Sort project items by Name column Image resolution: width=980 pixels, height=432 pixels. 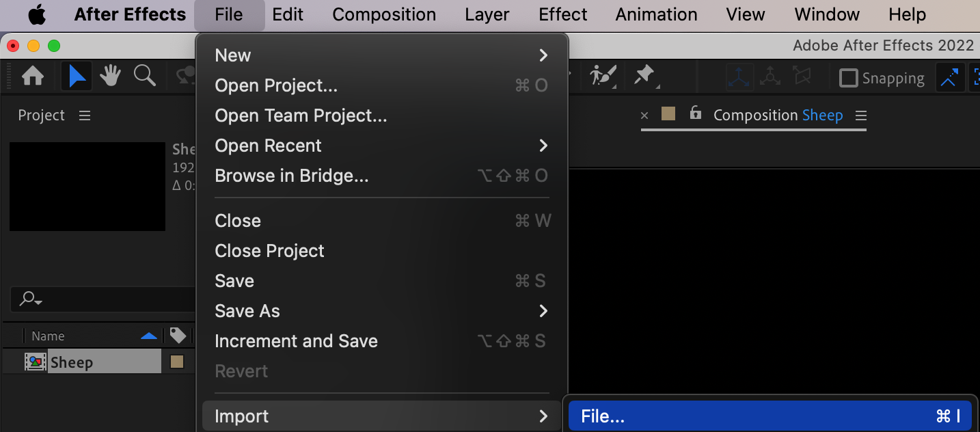[x=48, y=336]
